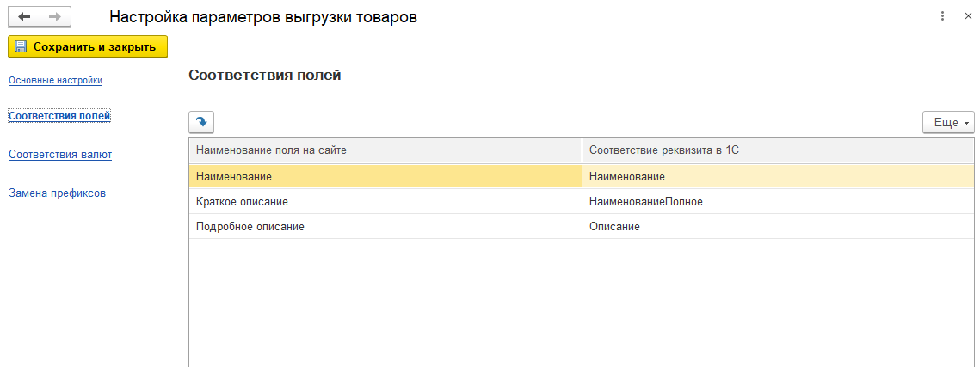Viewport: 980px width, 367px height.
Task: Open Основные настройки section
Action: pyautogui.click(x=56, y=81)
